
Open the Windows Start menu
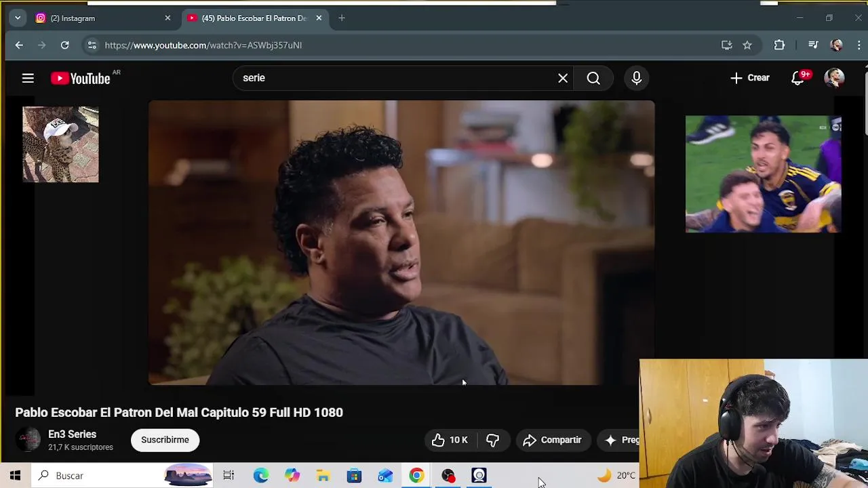15,476
